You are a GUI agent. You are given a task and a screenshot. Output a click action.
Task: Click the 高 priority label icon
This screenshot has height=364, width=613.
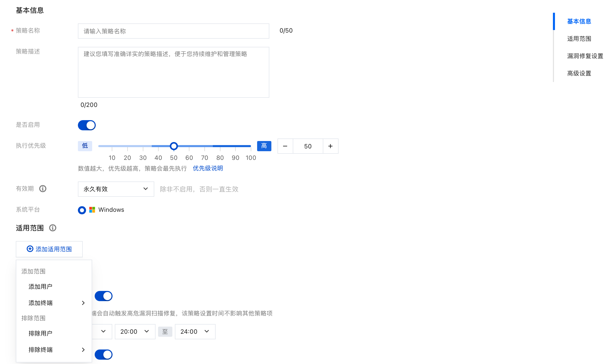(264, 146)
